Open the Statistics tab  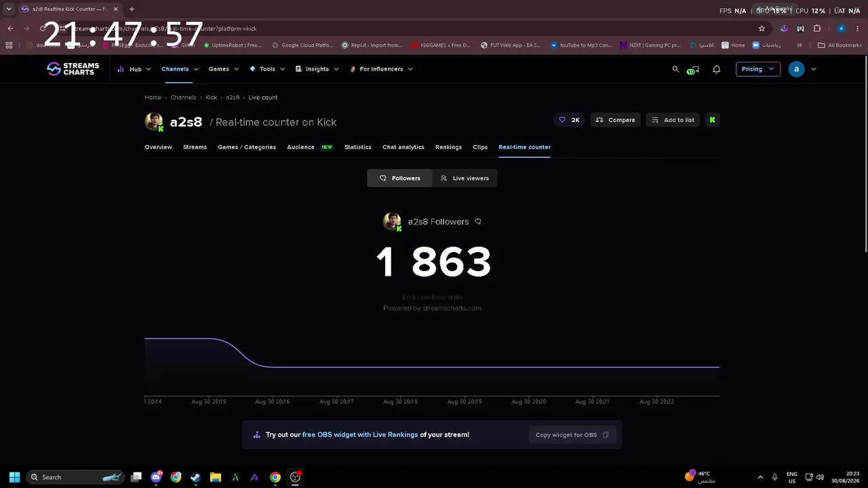[357, 147]
